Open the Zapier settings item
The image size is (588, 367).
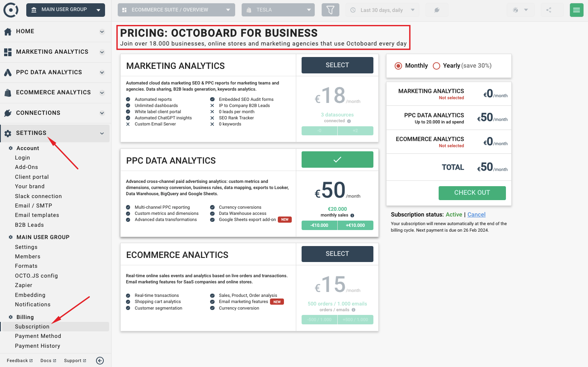point(24,285)
